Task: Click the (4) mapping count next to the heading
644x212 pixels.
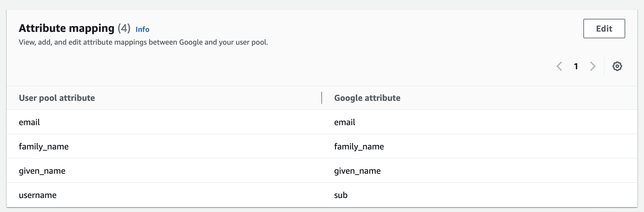Action: [x=124, y=28]
